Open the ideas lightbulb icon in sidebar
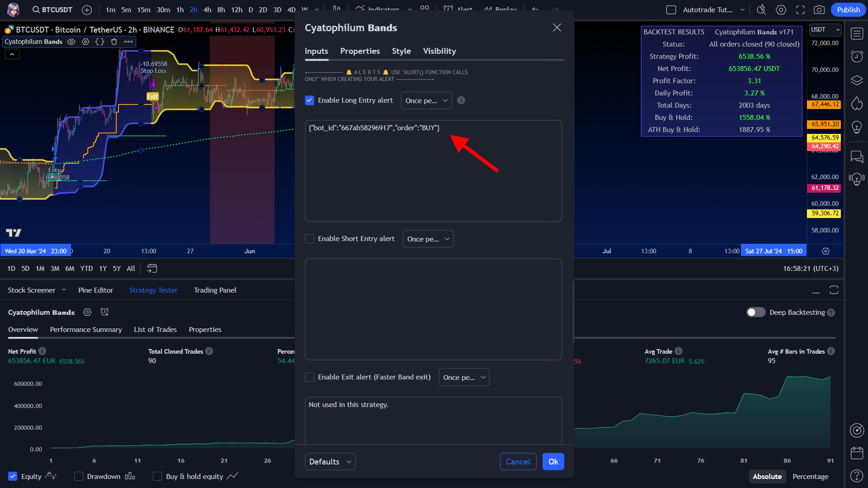This screenshot has width=868, height=488. point(857,128)
